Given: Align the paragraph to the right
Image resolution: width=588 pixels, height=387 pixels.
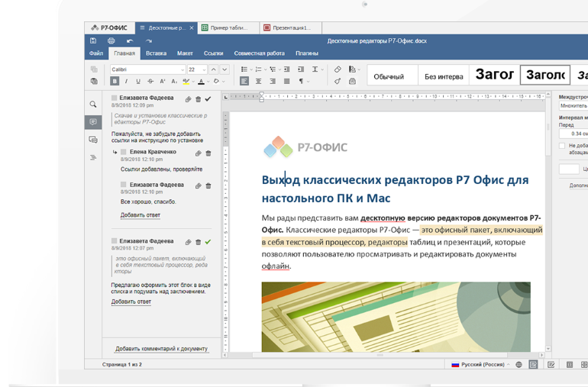Looking at the screenshot, I should (273, 81).
